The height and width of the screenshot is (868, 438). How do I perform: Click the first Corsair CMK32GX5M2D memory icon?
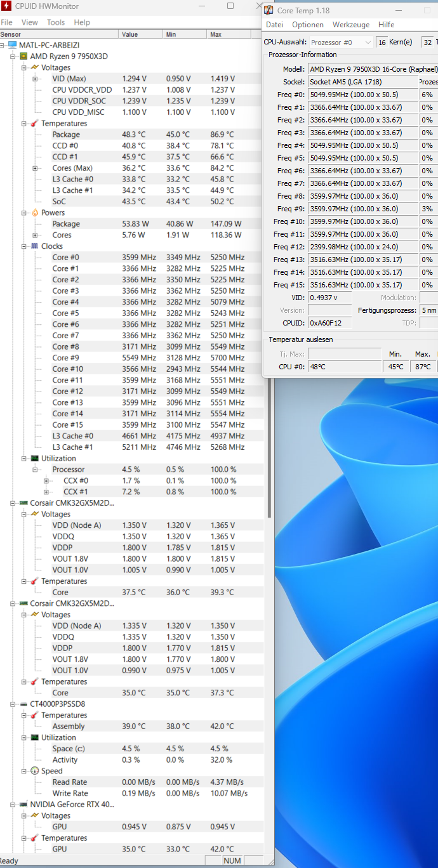(x=23, y=503)
